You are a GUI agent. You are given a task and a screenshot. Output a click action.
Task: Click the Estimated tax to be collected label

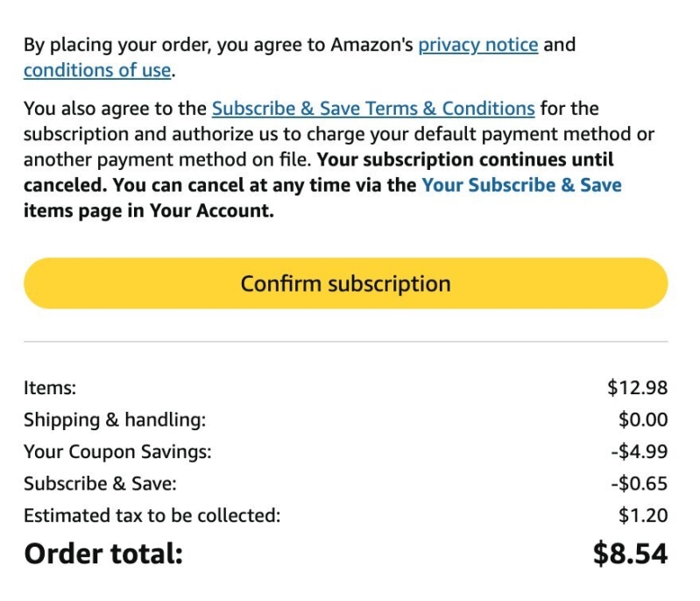[152, 516]
